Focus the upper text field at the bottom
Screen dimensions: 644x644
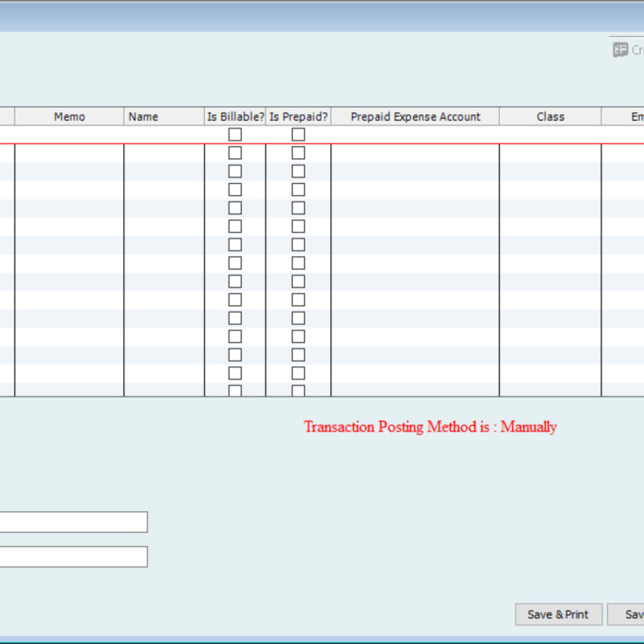tap(73, 522)
